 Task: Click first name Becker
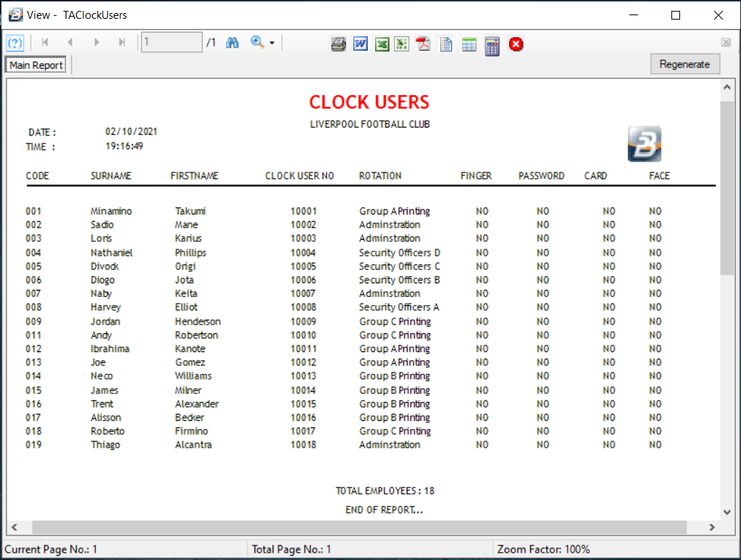click(189, 417)
